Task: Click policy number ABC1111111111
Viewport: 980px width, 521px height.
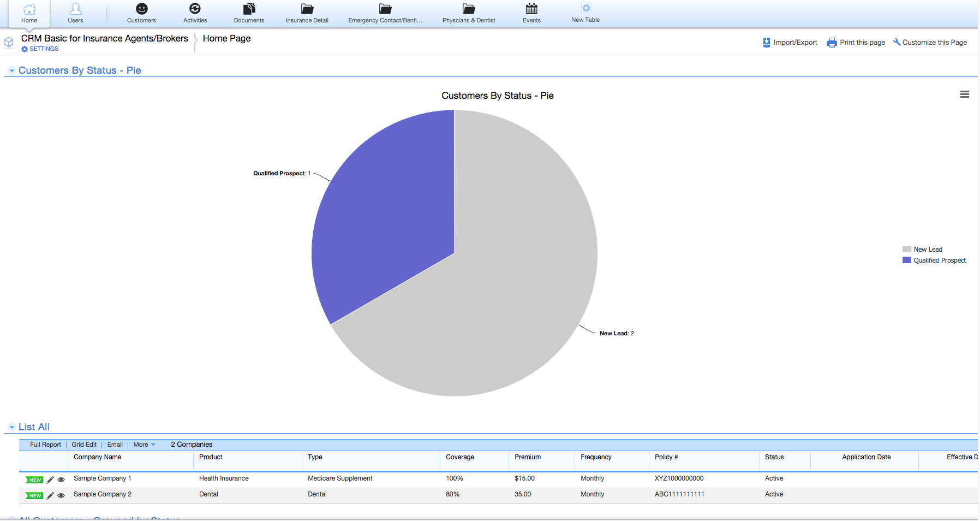Action: [679, 494]
